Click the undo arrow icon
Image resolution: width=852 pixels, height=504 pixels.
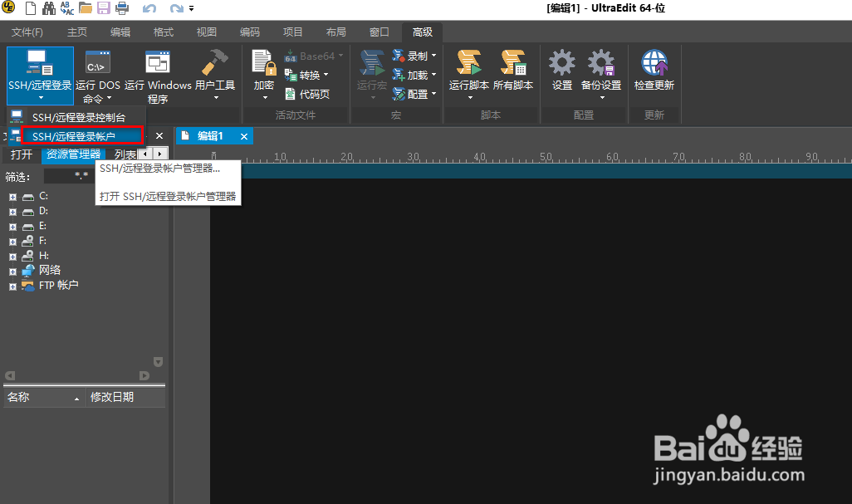(149, 8)
